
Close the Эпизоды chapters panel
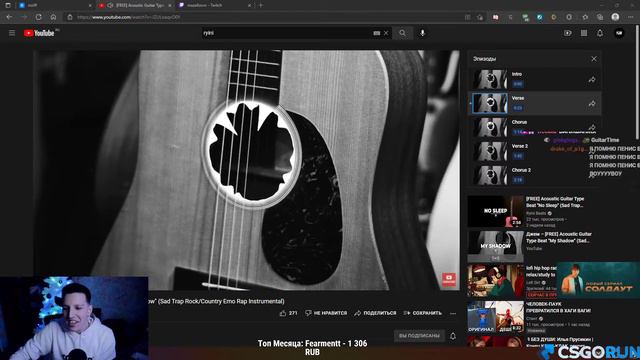(594, 59)
